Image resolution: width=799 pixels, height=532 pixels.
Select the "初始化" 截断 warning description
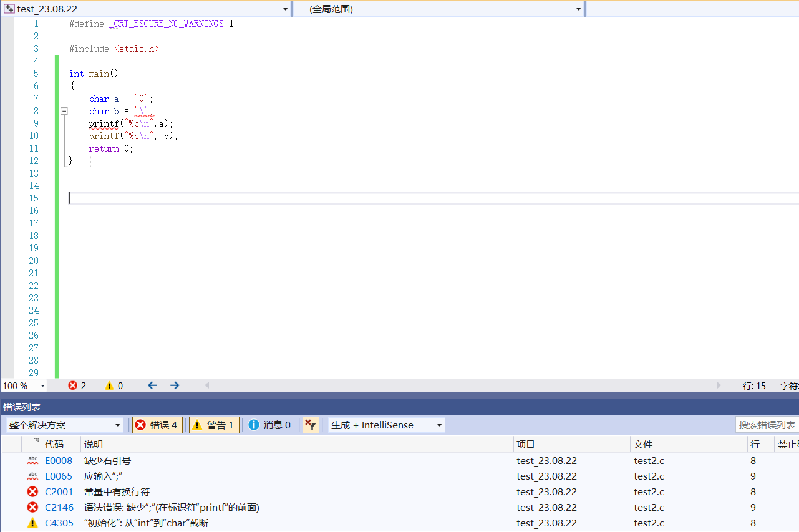pos(146,523)
